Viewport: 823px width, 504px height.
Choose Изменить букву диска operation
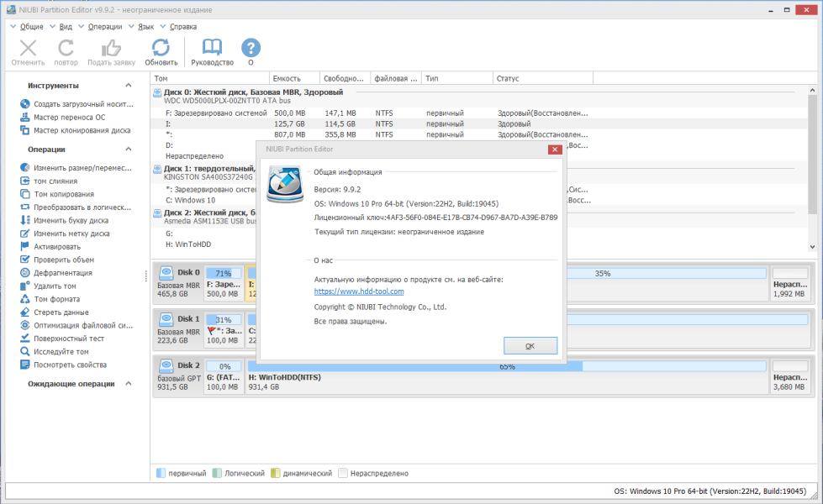pyautogui.click(x=65, y=220)
